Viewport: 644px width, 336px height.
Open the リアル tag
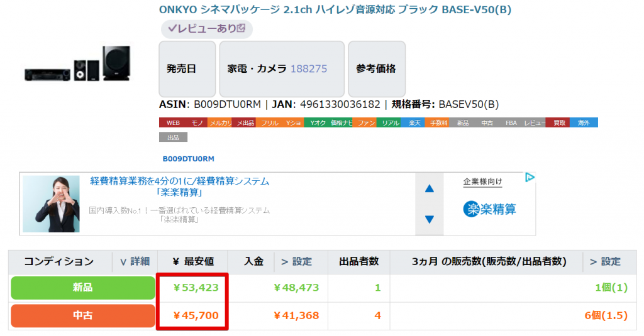(389, 122)
